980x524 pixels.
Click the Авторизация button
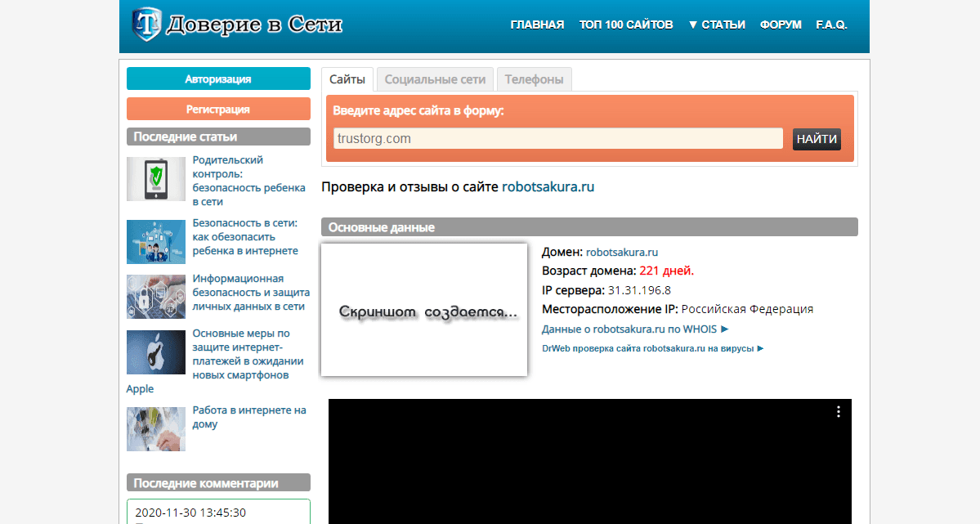click(x=218, y=78)
